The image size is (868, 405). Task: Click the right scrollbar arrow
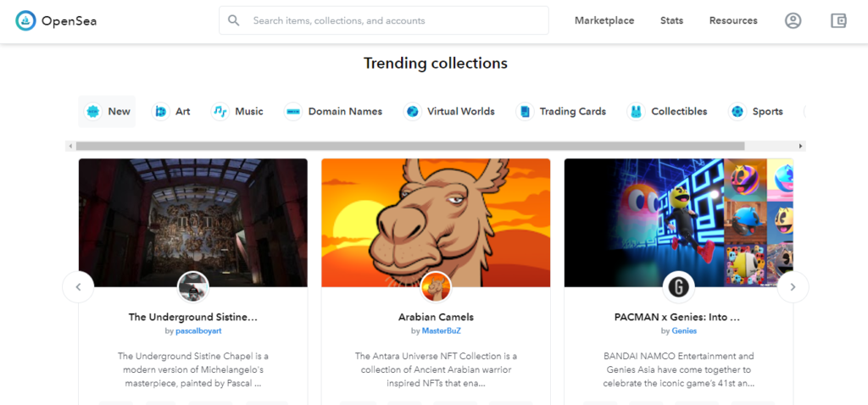800,146
